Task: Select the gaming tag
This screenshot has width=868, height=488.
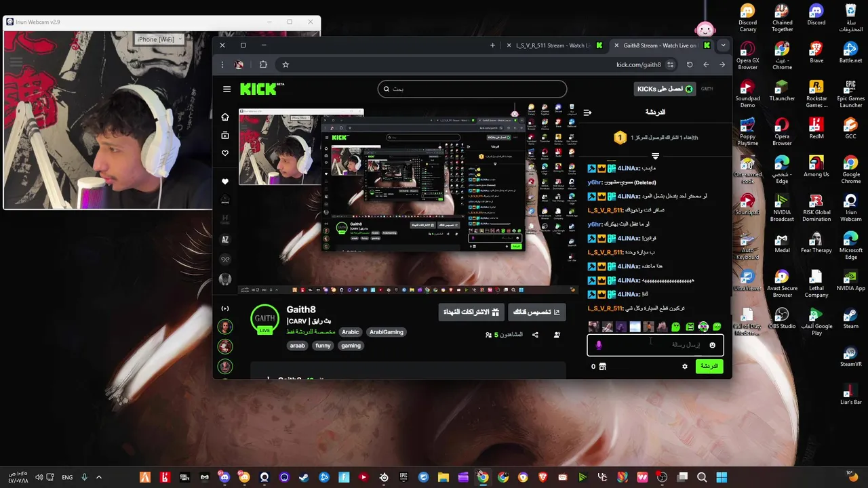Action: tap(351, 346)
